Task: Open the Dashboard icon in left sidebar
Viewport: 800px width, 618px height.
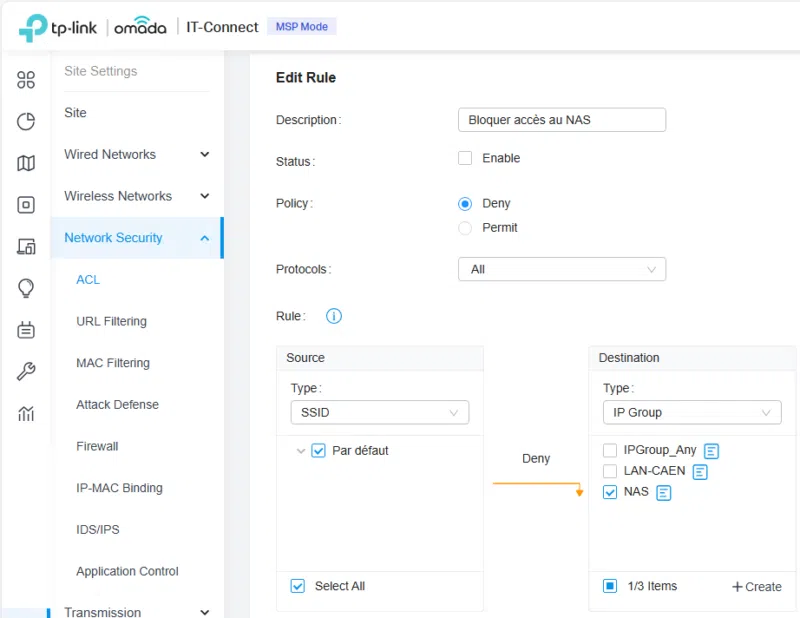Action: 26,81
